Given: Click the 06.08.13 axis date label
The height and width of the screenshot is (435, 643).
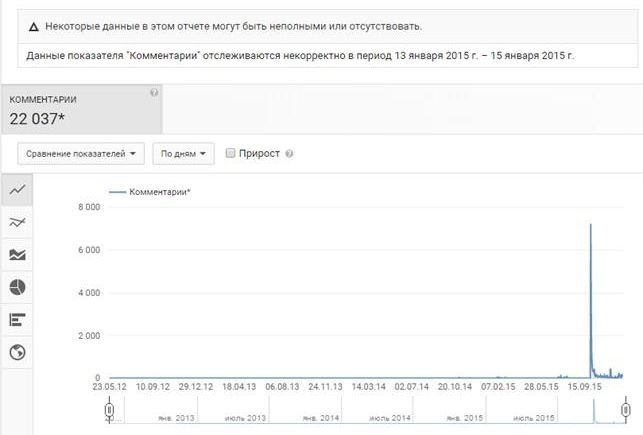Looking at the screenshot, I should pyautogui.click(x=282, y=387).
